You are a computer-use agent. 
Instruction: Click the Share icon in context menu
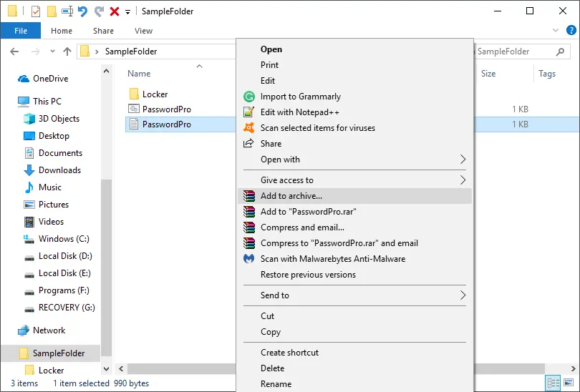click(248, 144)
